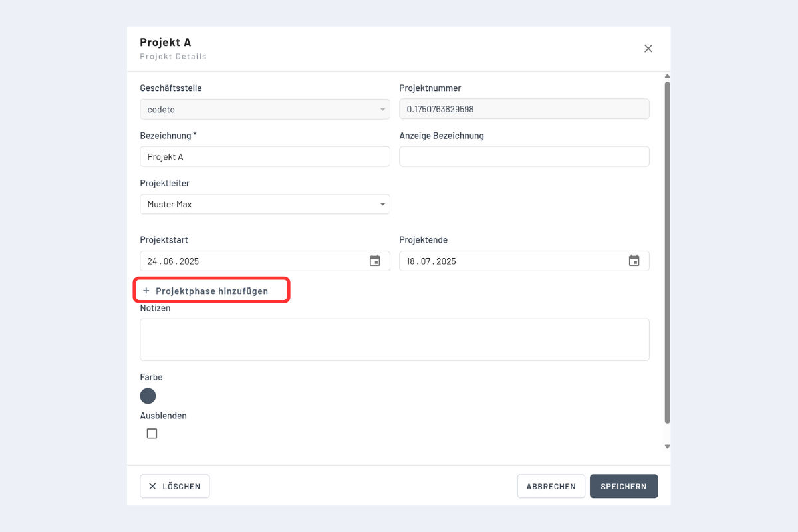Click the dialog's vertical scrollbar thumb
798x532 pixels.
point(667,253)
